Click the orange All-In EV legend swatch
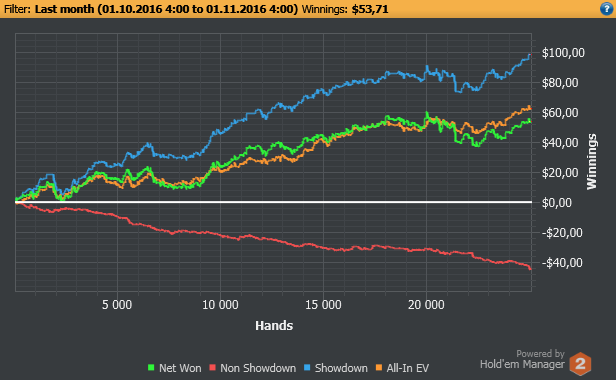 [x=379, y=368]
